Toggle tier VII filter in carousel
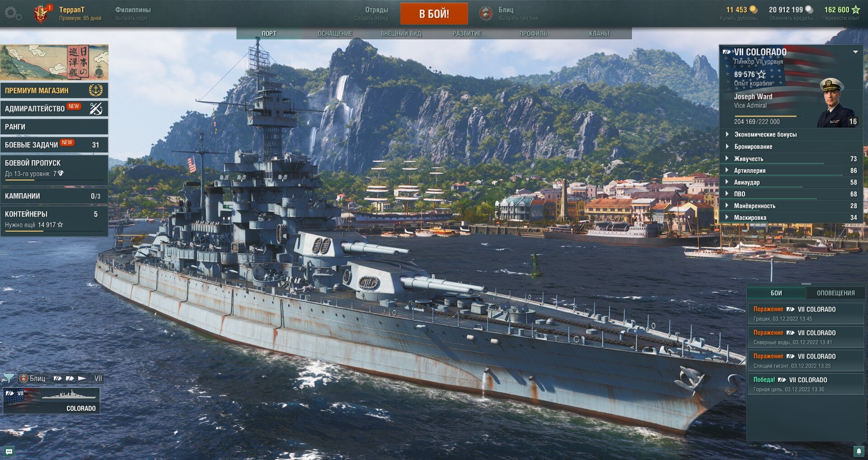The width and height of the screenshot is (868, 460). click(x=98, y=378)
